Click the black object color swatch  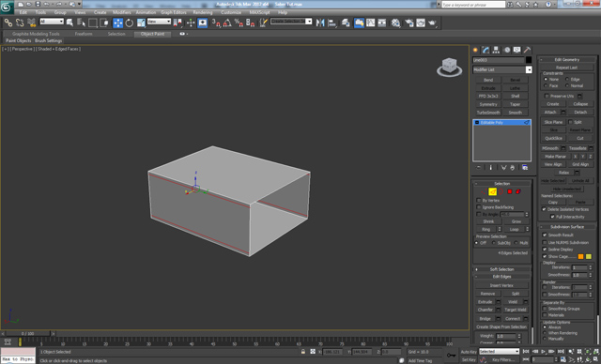[x=529, y=60]
